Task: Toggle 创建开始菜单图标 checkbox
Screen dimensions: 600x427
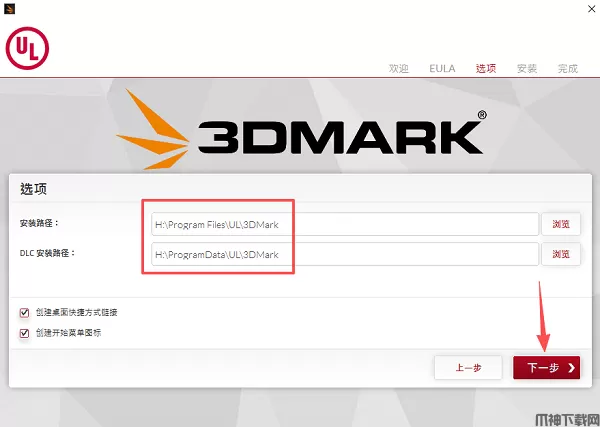Action: click(x=24, y=333)
